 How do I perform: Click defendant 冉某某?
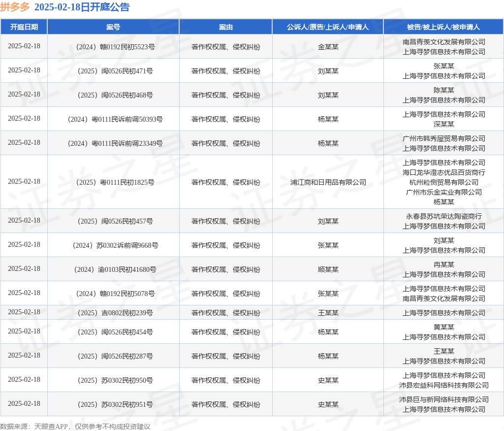coord(443,265)
